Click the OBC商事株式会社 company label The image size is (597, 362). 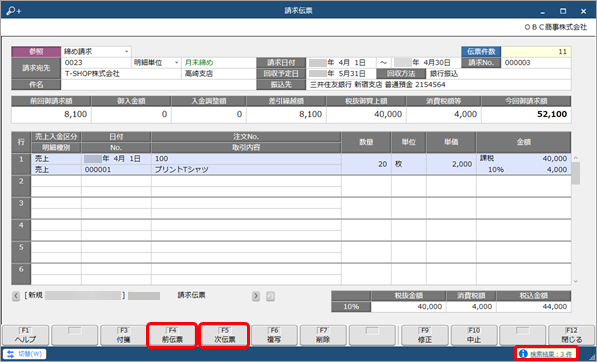555,27
